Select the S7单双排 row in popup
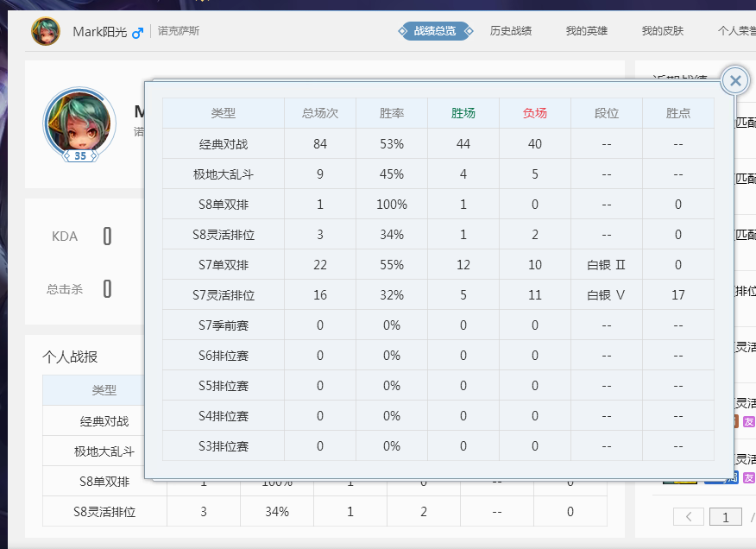This screenshot has height=549, width=756. 224,264
